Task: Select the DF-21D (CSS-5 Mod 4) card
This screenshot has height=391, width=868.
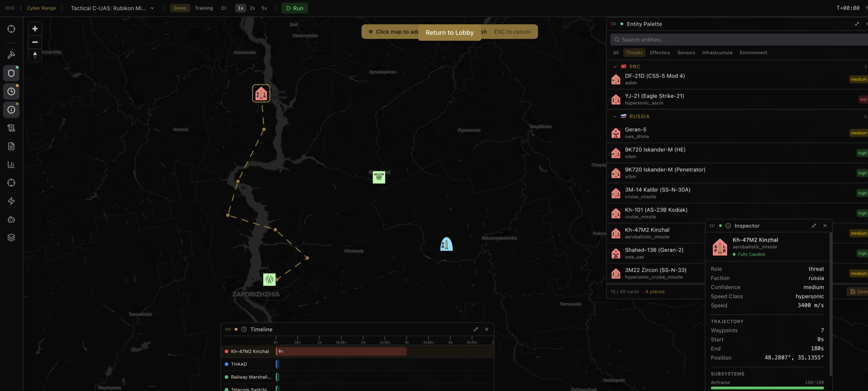Action: [x=737, y=79]
